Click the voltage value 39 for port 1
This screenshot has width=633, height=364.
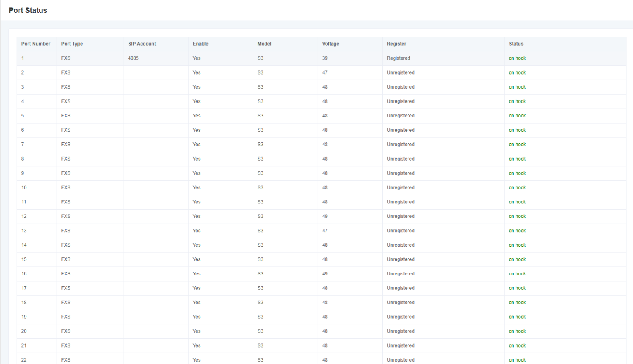click(325, 58)
